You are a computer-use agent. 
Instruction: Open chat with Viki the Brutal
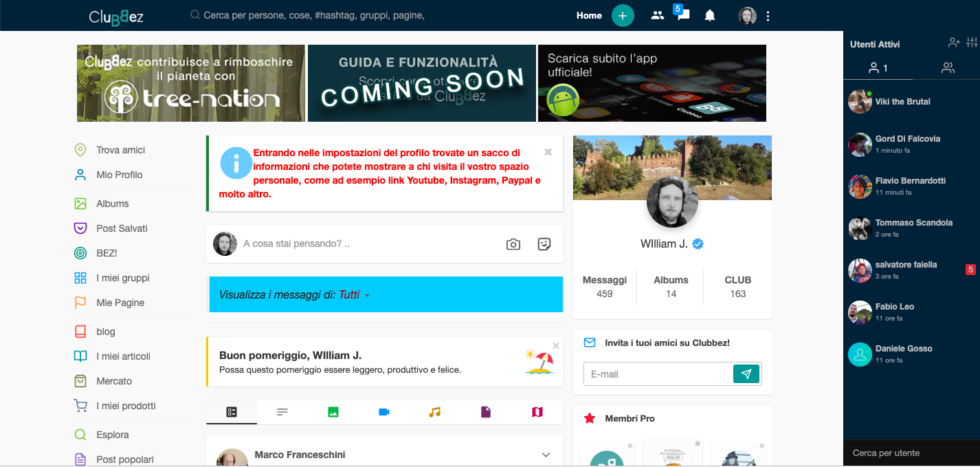pyautogui.click(x=911, y=102)
